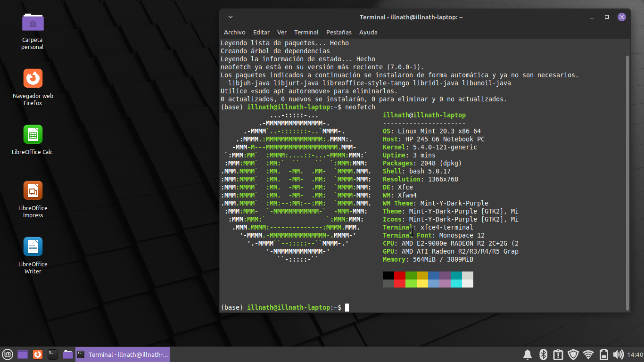Close the Terminal window with purple button

point(622,17)
